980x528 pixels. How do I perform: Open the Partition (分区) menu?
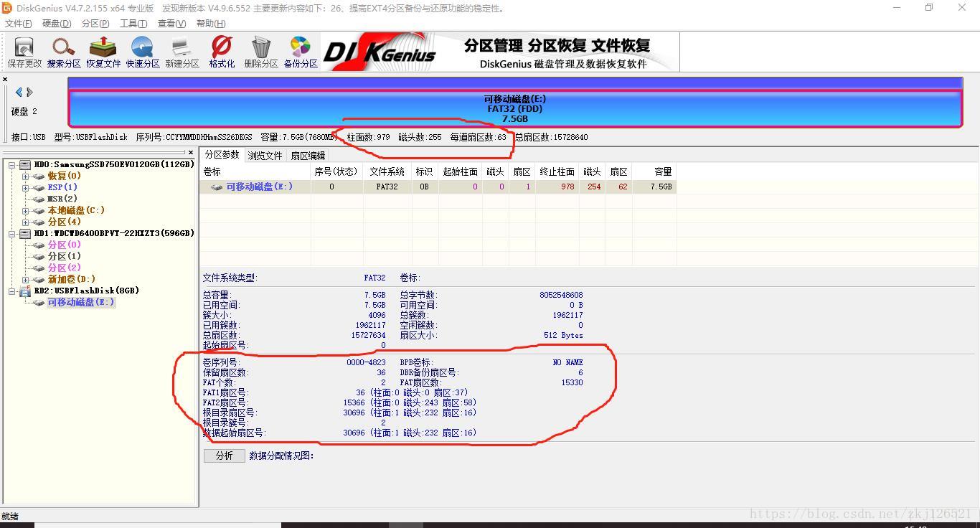(x=95, y=24)
